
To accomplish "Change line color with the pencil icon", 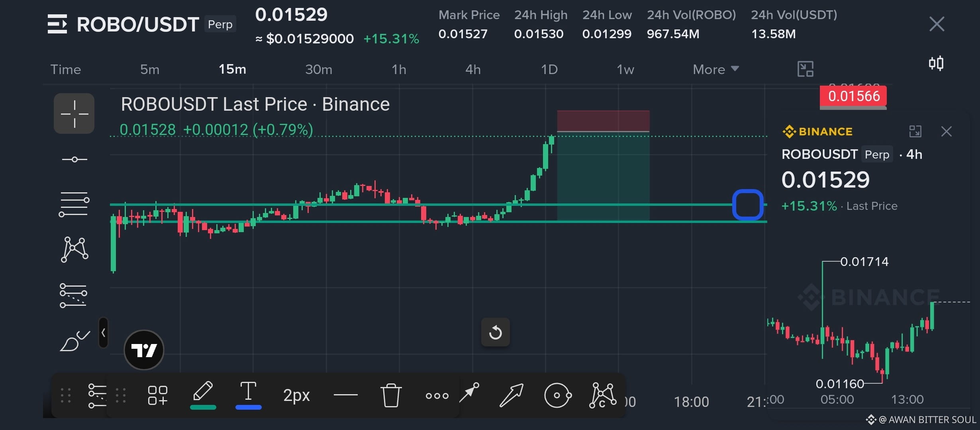I will click(x=203, y=395).
